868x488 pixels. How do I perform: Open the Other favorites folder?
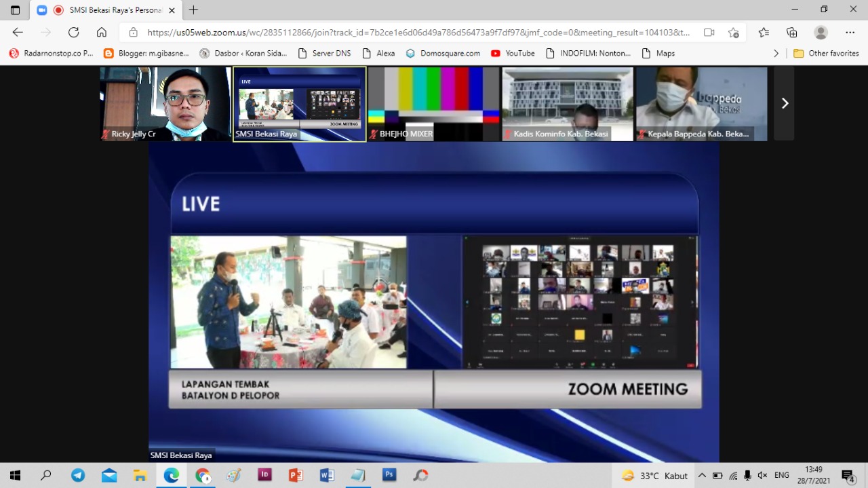[x=826, y=53]
